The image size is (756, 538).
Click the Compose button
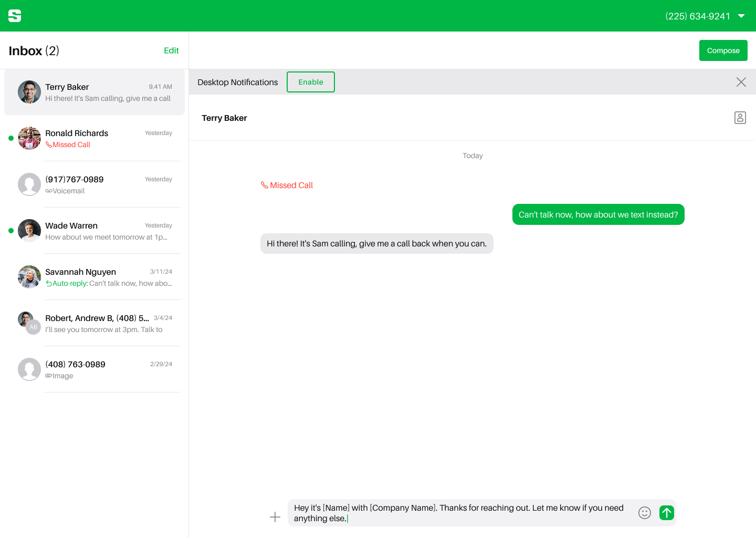[x=723, y=50]
